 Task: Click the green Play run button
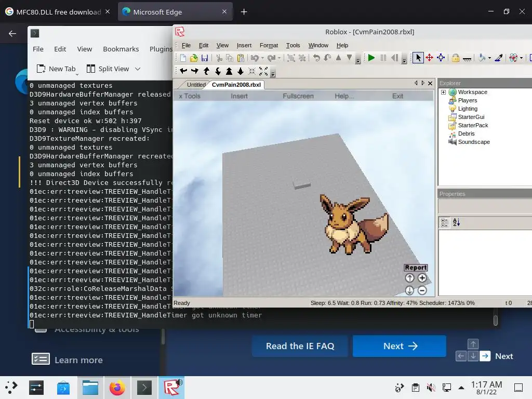pos(371,58)
